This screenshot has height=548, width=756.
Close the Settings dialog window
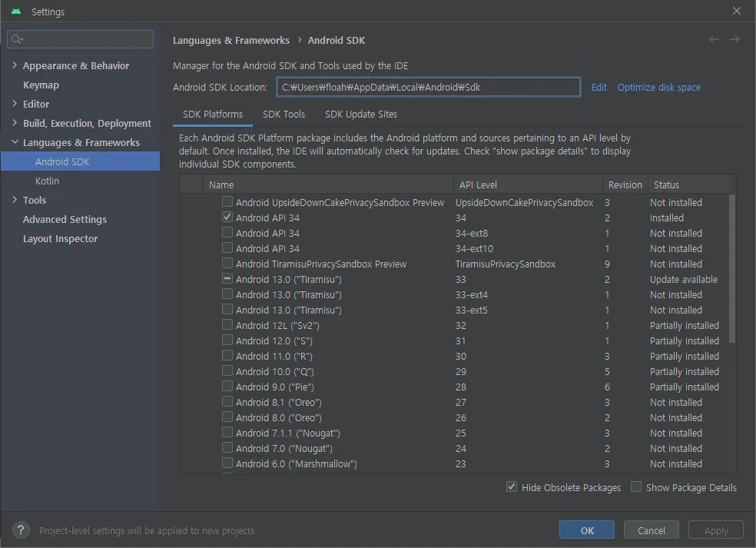[x=737, y=12]
